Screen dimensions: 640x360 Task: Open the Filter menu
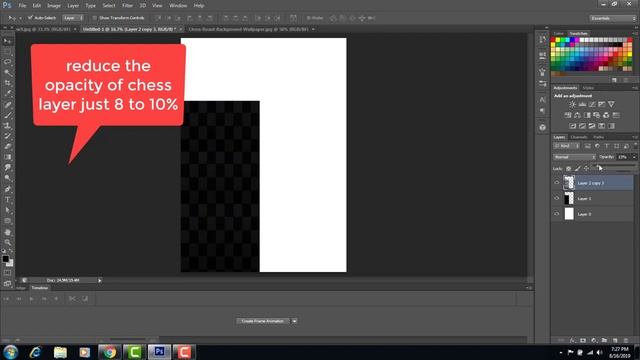[x=127, y=6]
